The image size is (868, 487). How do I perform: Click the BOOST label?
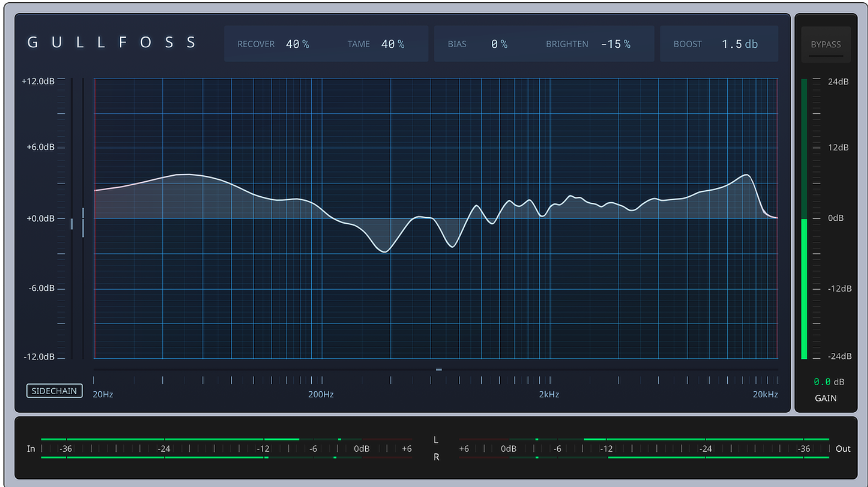point(688,44)
